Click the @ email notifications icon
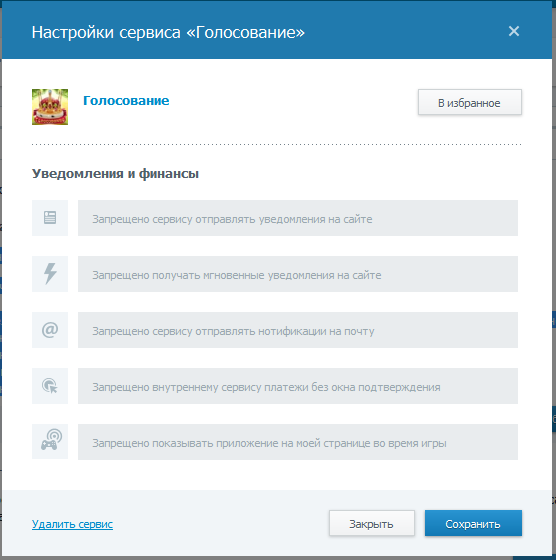556x560 pixels. [x=50, y=330]
